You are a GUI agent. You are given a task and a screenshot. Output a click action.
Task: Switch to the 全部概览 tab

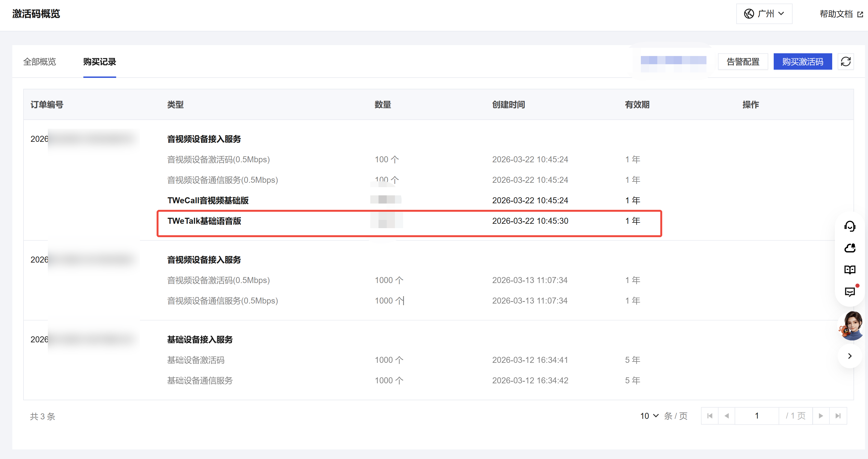pyautogui.click(x=39, y=62)
